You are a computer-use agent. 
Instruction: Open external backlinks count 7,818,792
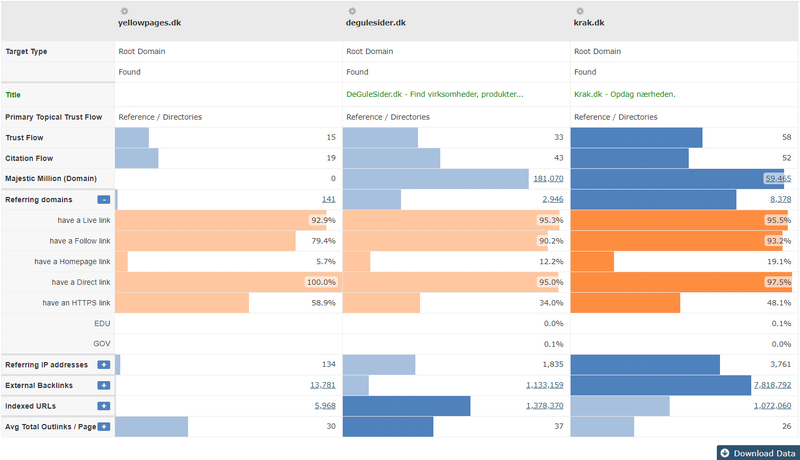(x=772, y=385)
